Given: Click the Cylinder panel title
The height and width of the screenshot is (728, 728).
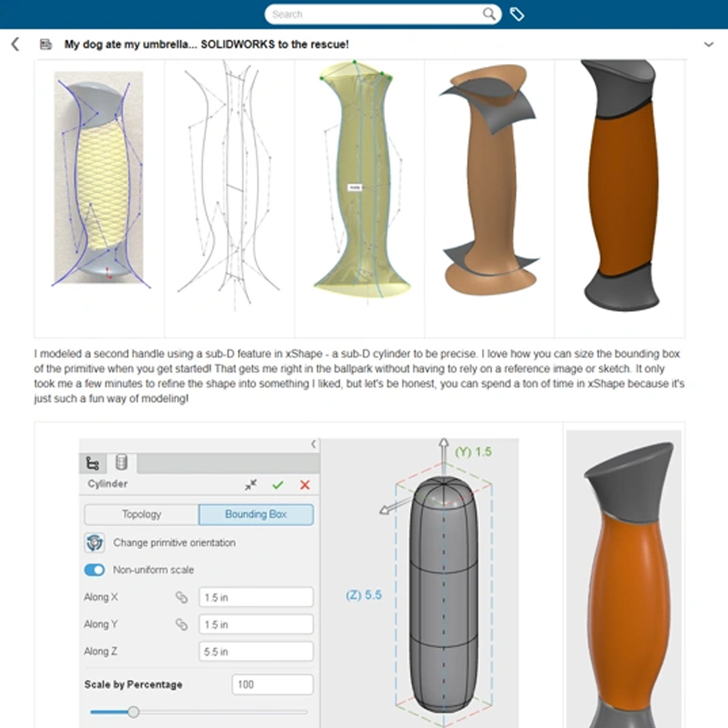Looking at the screenshot, I should (x=108, y=484).
